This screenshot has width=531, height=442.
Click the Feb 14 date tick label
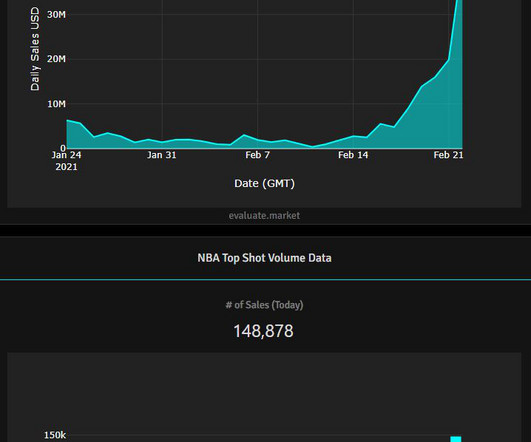pos(353,155)
